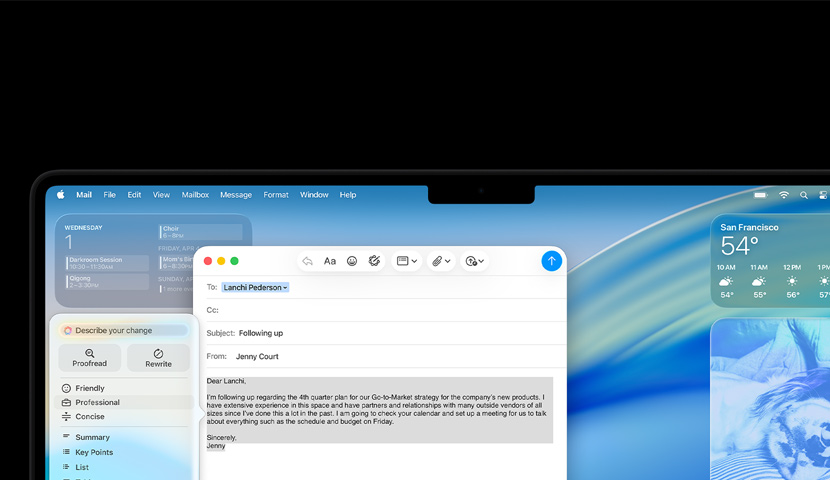Click the Choir calendar event
830x480 pixels.
click(201, 232)
